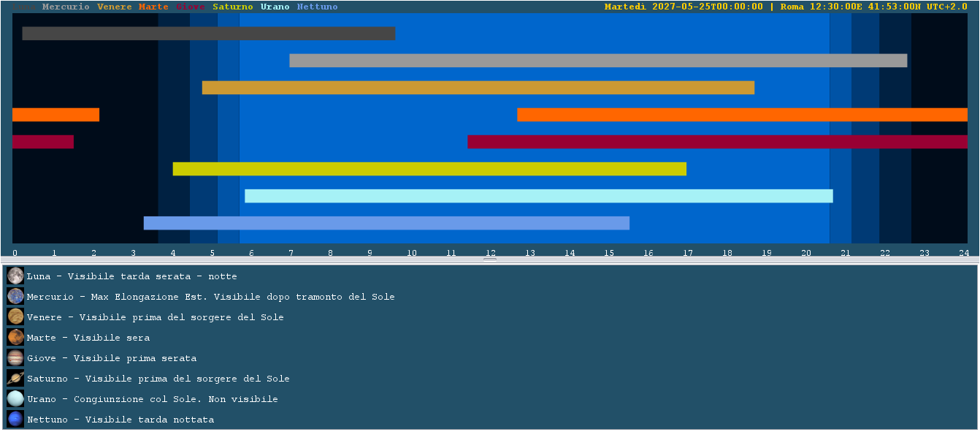Click the Venere planet icon
The height and width of the screenshot is (432, 980).
15,317
